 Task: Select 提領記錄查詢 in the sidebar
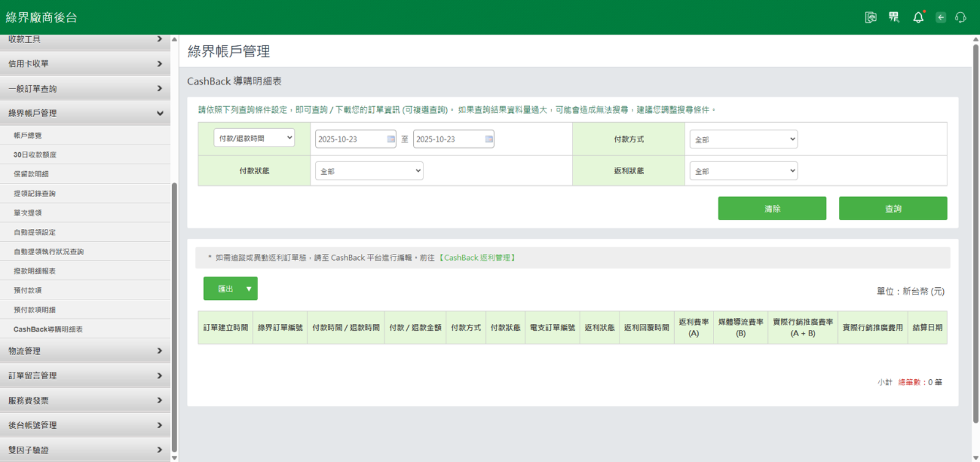click(x=35, y=194)
